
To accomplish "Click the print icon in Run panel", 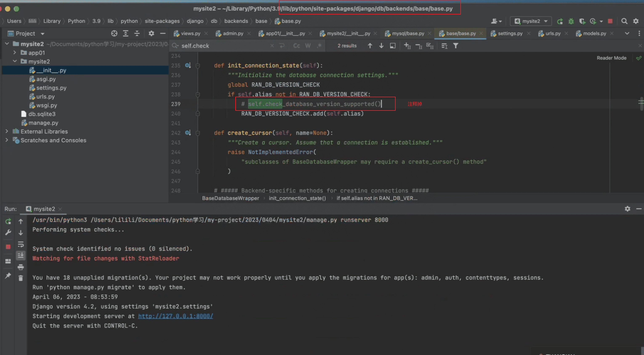I will pyautogui.click(x=21, y=267).
